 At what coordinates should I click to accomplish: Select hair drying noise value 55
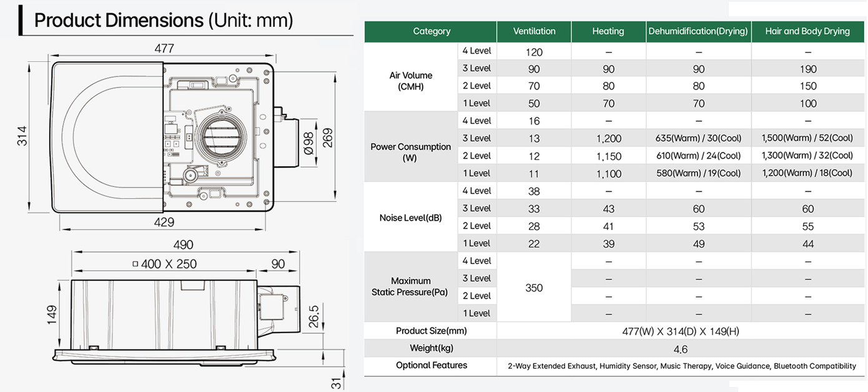pos(808,226)
